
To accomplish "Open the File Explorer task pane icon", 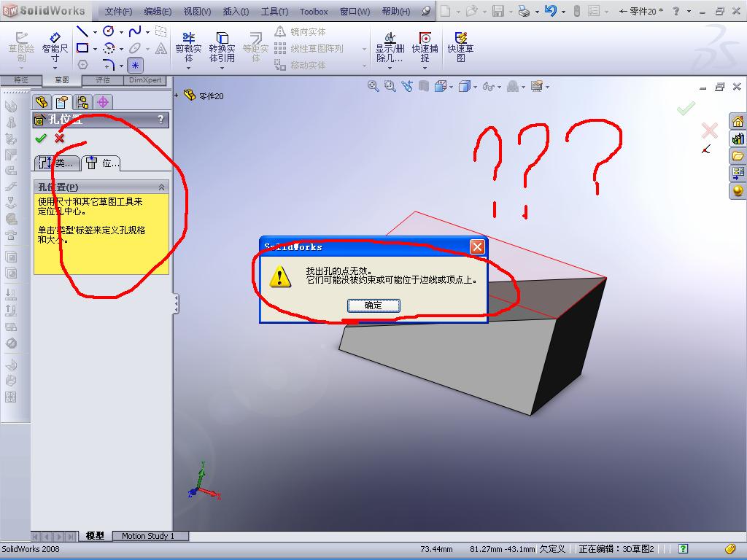I will pyautogui.click(x=738, y=156).
